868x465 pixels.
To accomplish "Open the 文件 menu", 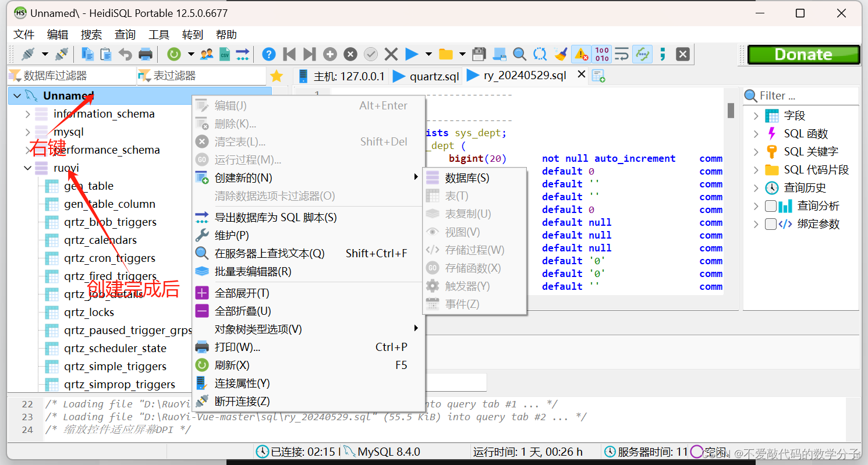I will point(24,34).
